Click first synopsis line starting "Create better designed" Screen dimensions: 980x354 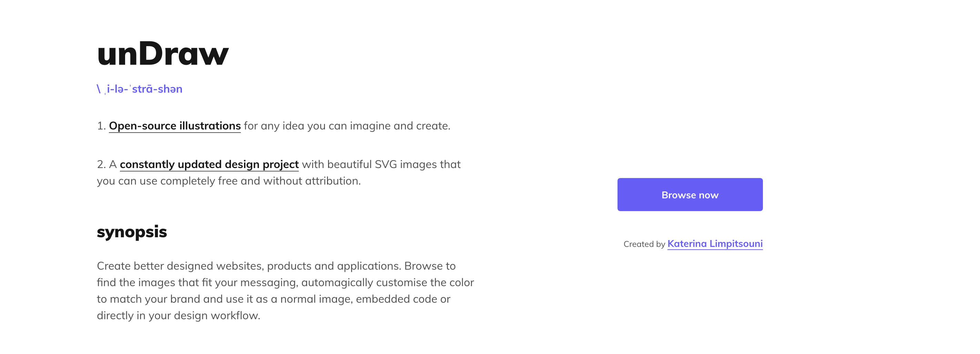point(276,266)
